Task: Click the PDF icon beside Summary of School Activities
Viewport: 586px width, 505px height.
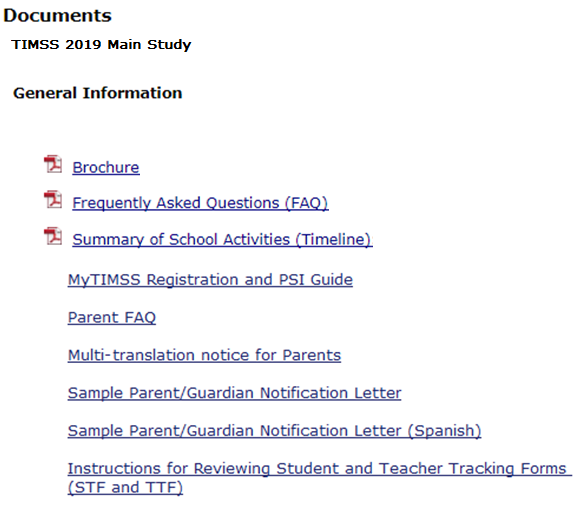Action: coord(53,236)
